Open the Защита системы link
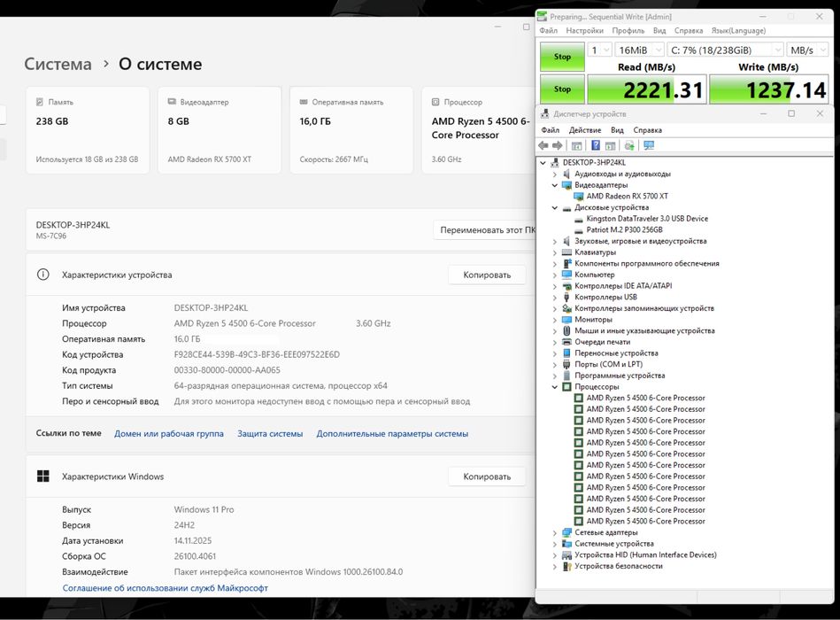840x620 pixels. pyautogui.click(x=270, y=433)
